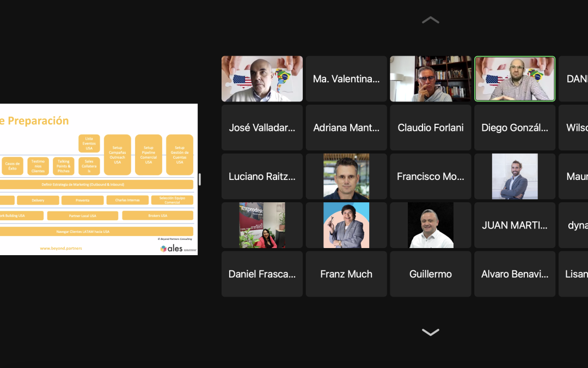The width and height of the screenshot is (588, 368).
Task: Click Setup Campañas Outreach USA box
Action: pos(118,155)
